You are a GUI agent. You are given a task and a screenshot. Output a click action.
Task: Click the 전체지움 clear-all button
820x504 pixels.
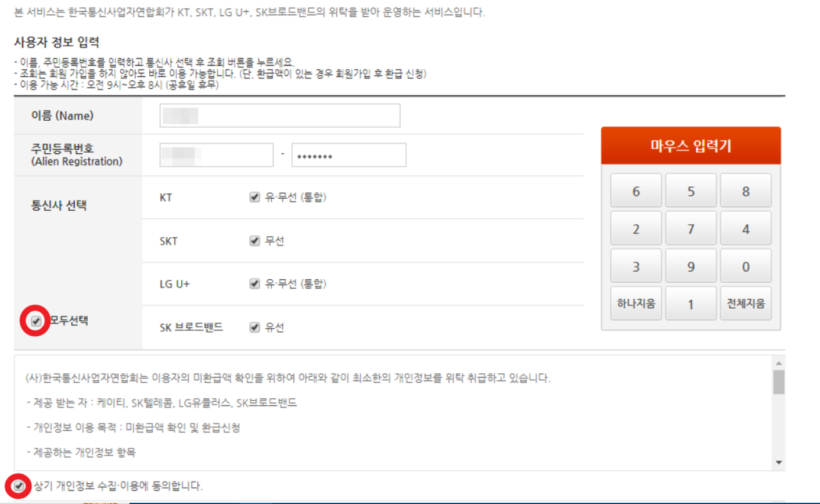(x=746, y=304)
